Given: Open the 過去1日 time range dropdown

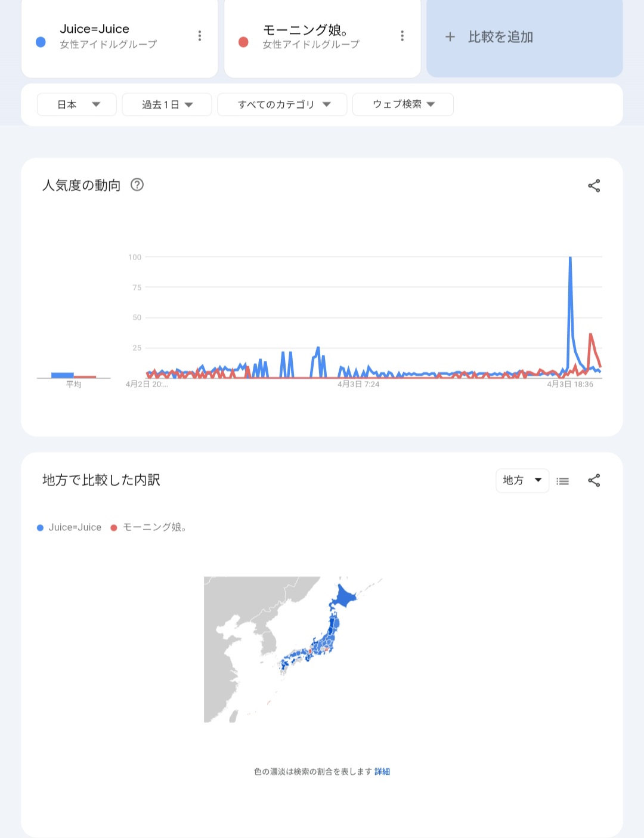Looking at the screenshot, I should (167, 105).
